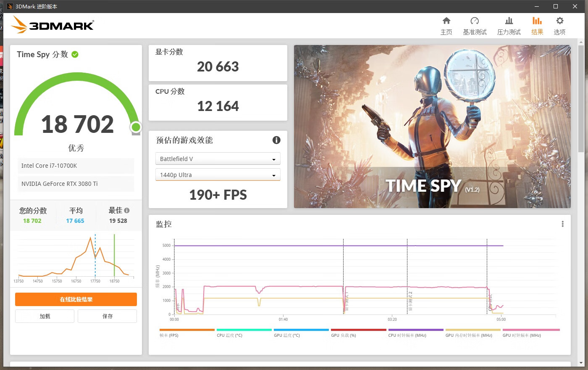Click the 3DMark title bar app icon
The height and width of the screenshot is (370, 588).
[x=10, y=6]
